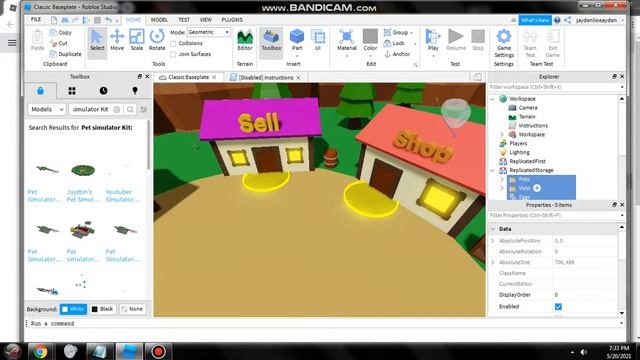Image resolution: width=640 pixels, height=360 pixels.
Task: Open Toolbox search filter options
Action: (144, 109)
